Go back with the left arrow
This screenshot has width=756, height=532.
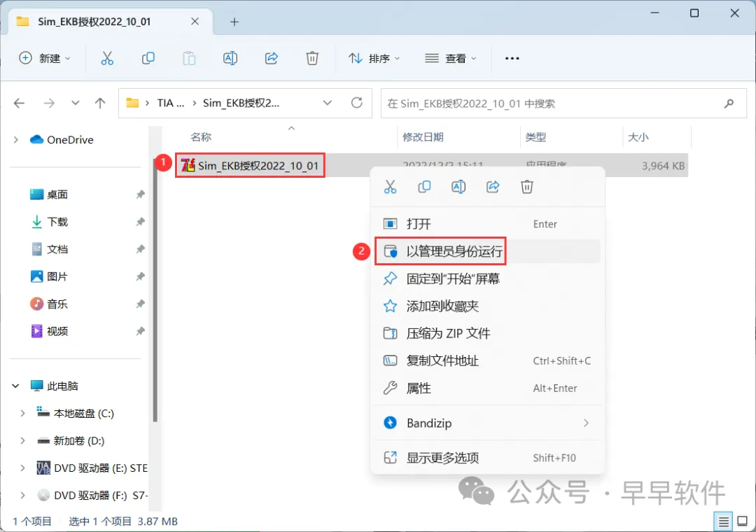point(20,103)
